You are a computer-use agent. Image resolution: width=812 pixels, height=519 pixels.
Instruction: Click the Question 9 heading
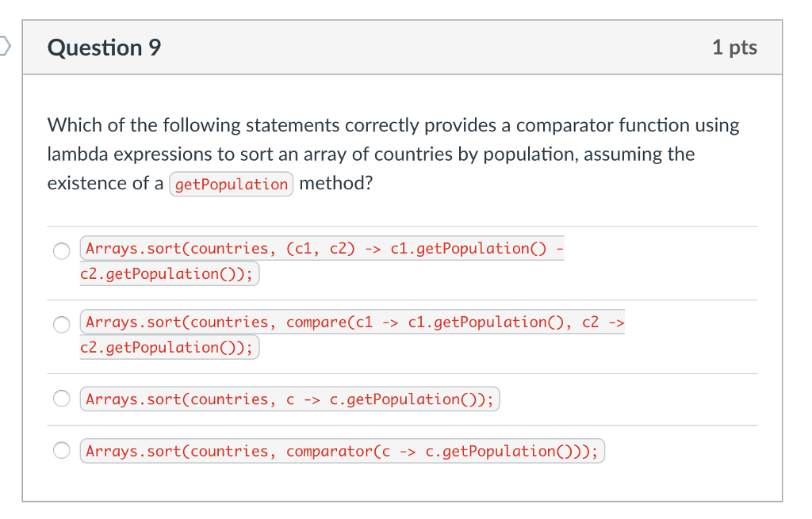[x=104, y=48]
